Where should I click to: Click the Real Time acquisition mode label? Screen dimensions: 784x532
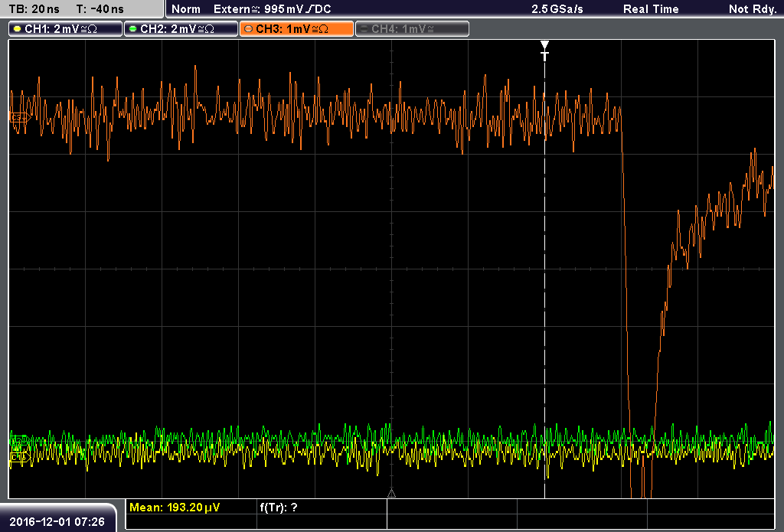pos(651,9)
